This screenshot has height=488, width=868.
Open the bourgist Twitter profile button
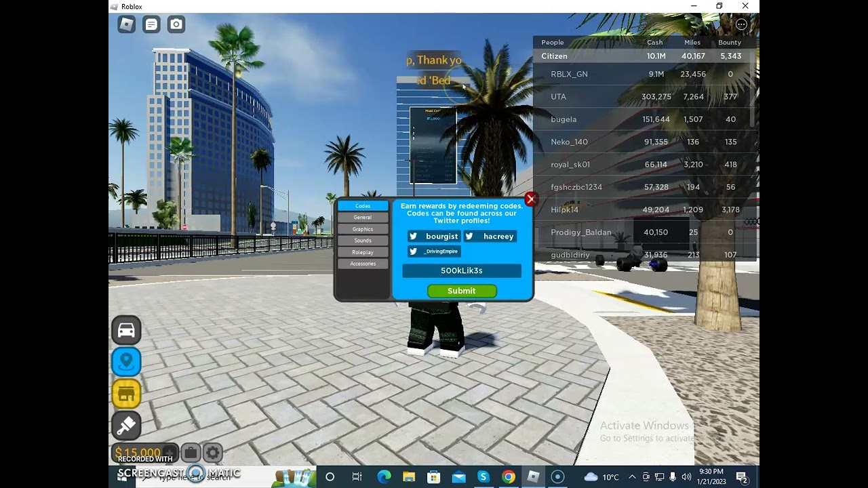coord(434,237)
